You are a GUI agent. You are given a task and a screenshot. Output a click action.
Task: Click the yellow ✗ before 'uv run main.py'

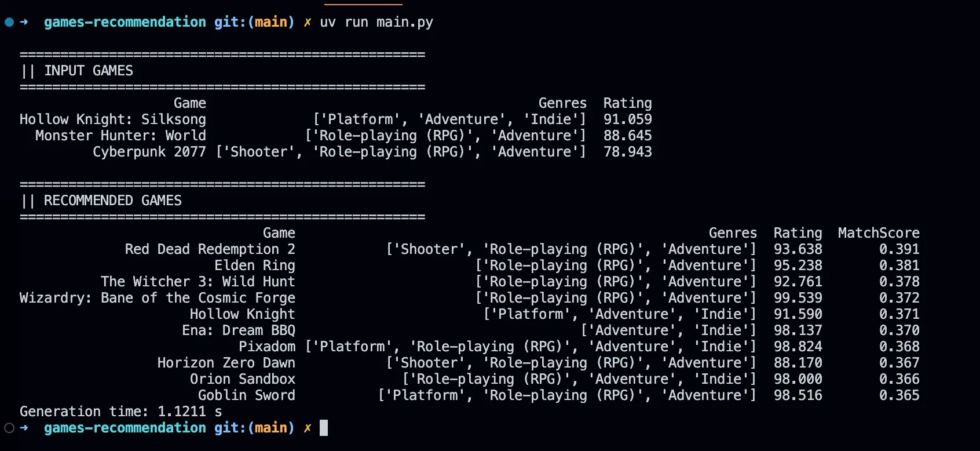[x=308, y=23]
